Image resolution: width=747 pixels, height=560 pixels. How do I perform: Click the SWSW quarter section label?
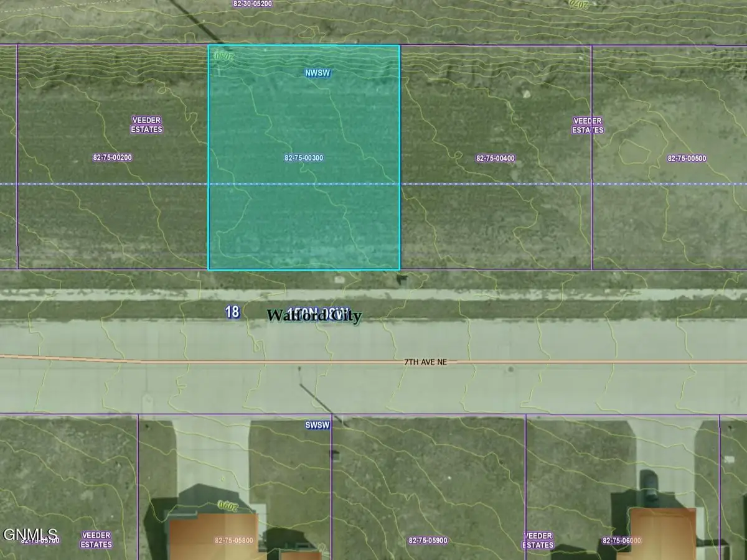click(x=317, y=426)
